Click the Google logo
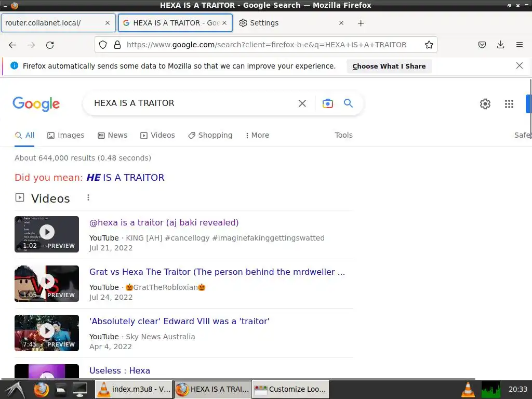 36,104
